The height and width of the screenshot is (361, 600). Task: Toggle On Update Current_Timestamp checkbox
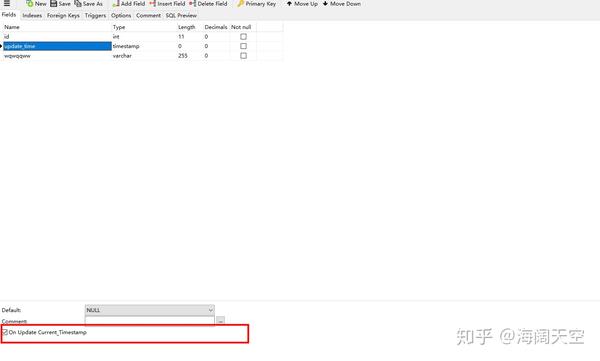coord(5,332)
